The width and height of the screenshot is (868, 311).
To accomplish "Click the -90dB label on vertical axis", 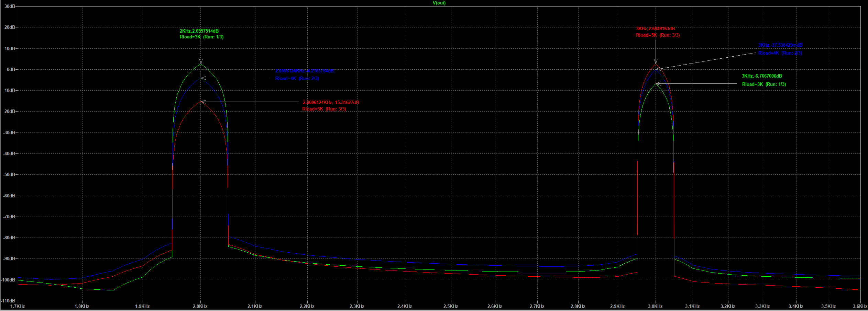I will (9, 259).
